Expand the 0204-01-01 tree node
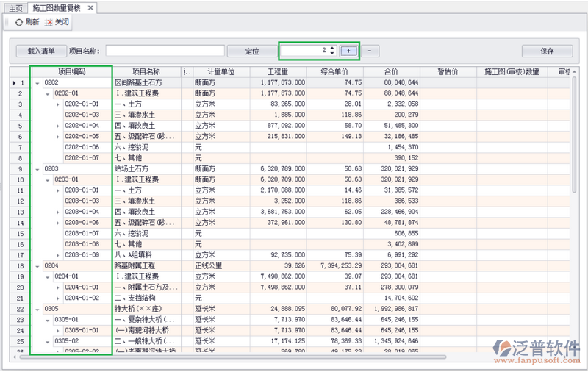588x372 pixels. coord(58,287)
